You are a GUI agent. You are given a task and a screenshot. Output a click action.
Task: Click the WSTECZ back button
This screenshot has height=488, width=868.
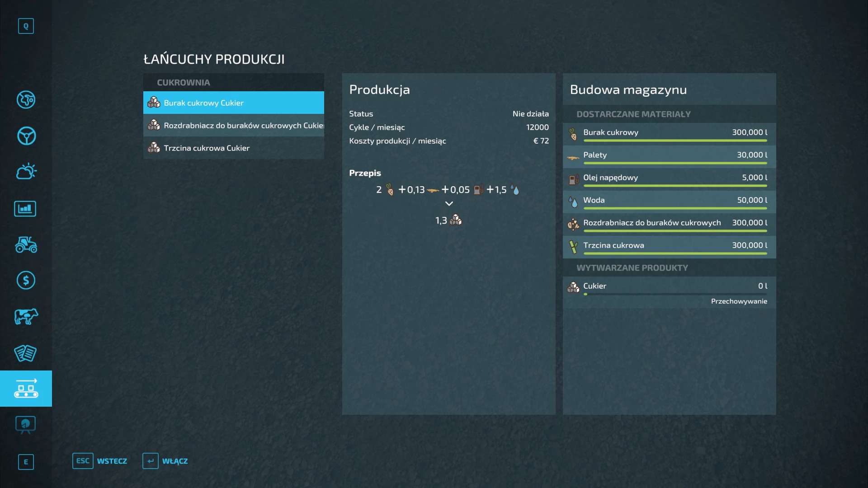tap(100, 461)
